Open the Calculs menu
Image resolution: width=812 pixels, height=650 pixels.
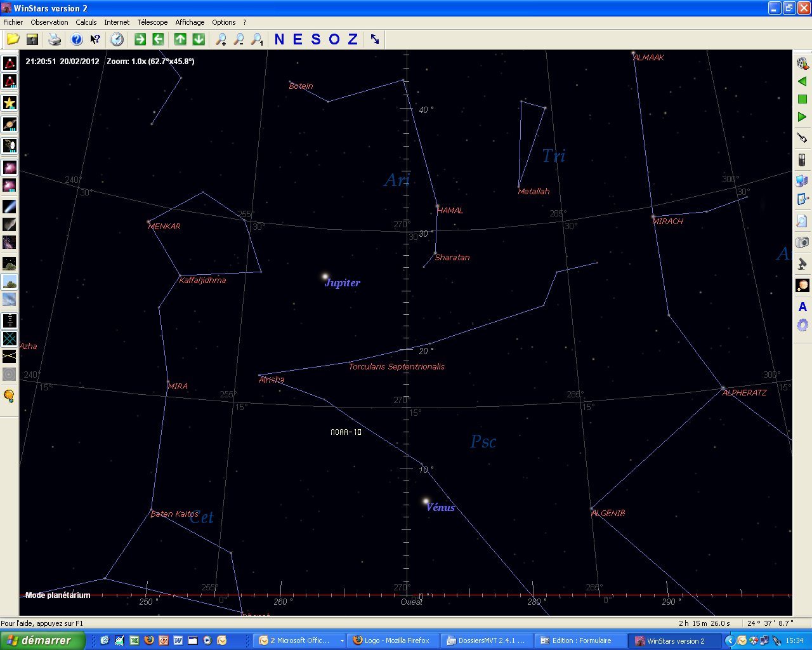point(86,22)
